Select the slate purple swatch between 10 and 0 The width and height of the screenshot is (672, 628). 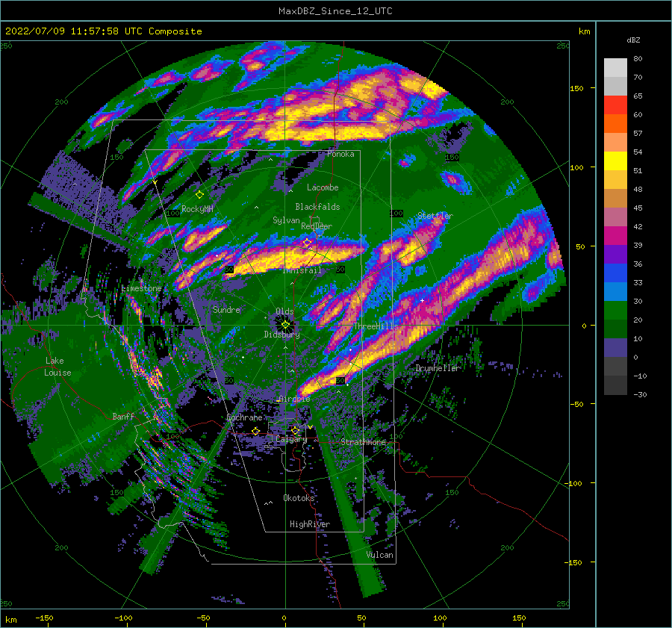(x=615, y=348)
